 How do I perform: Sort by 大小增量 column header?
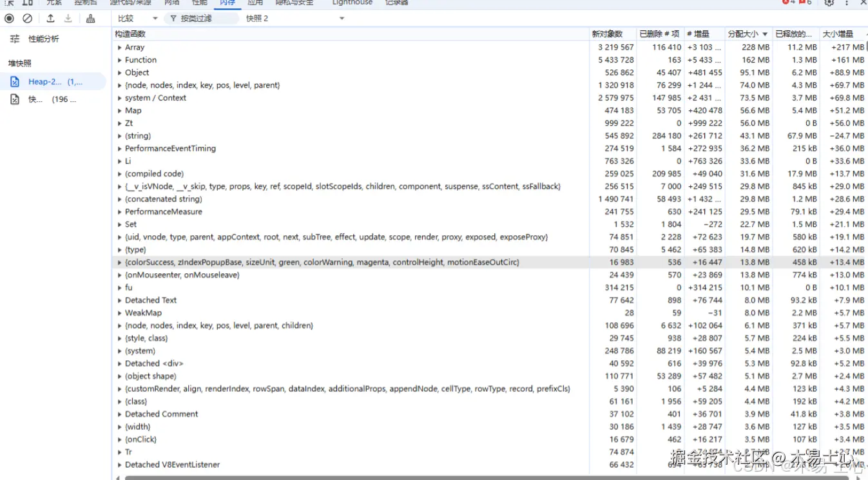pyautogui.click(x=843, y=34)
